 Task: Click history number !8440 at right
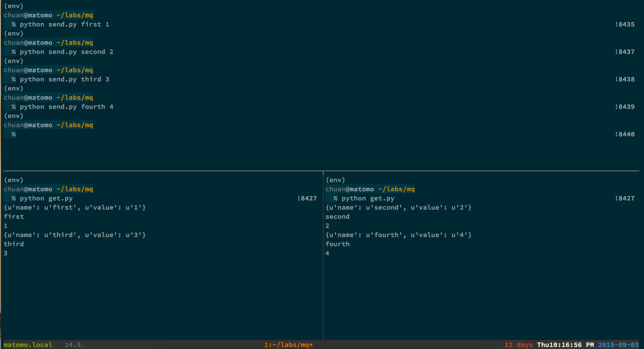tap(624, 134)
